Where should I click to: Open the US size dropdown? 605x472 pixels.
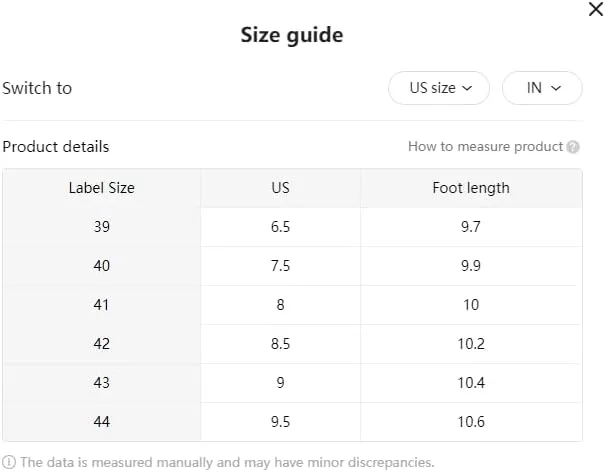click(439, 88)
